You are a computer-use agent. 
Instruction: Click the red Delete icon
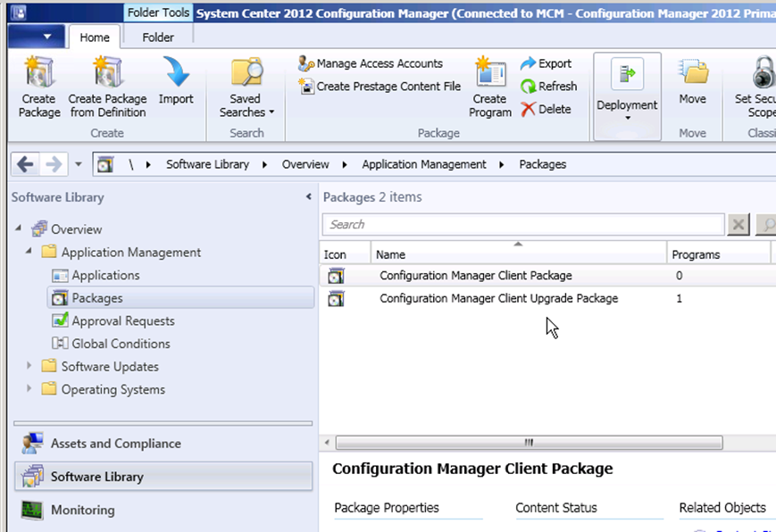coord(528,109)
